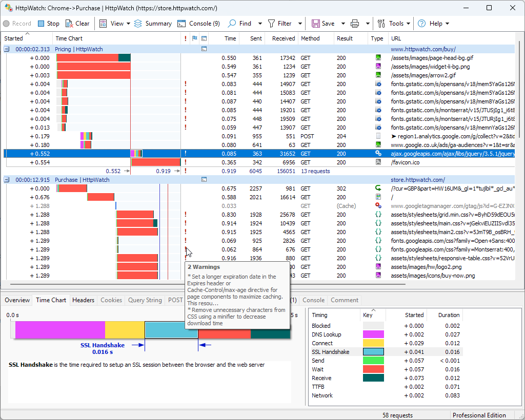Sort timings by Key column header
Image resolution: width=525 pixels, height=420 pixels.
coord(373,315)
